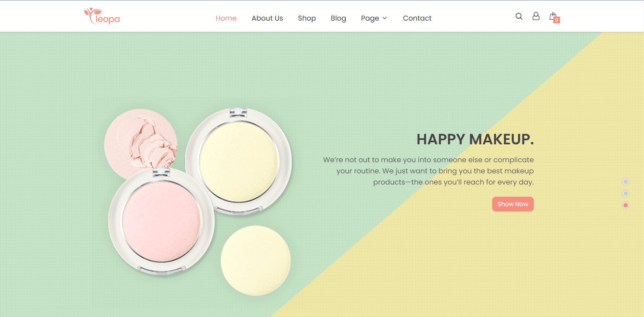The height and width of the screenshot is (317, 644).
Task: Navigate to the Shop menu item
Action: pos(306,18)
